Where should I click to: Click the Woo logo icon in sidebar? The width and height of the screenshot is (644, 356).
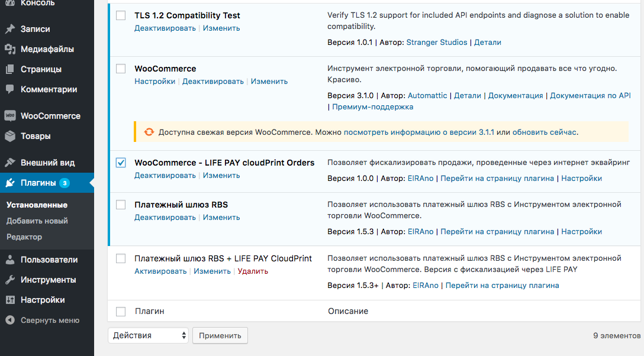coord(10,116)
